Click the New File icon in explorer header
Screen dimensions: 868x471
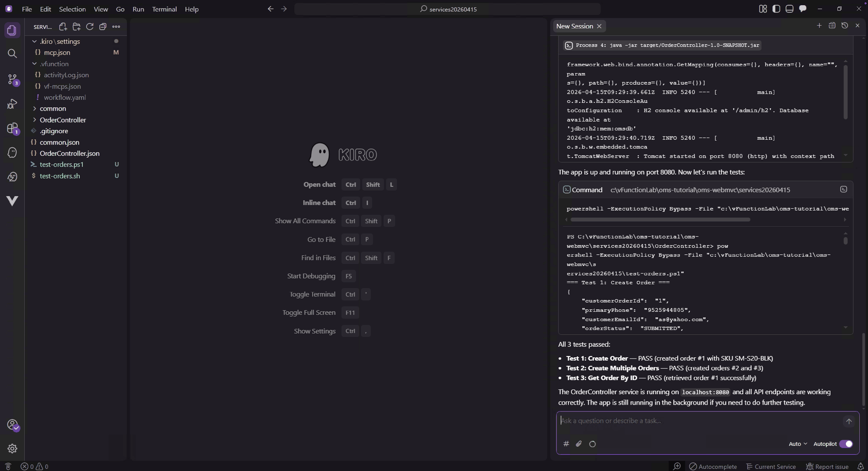click(63, 26)
